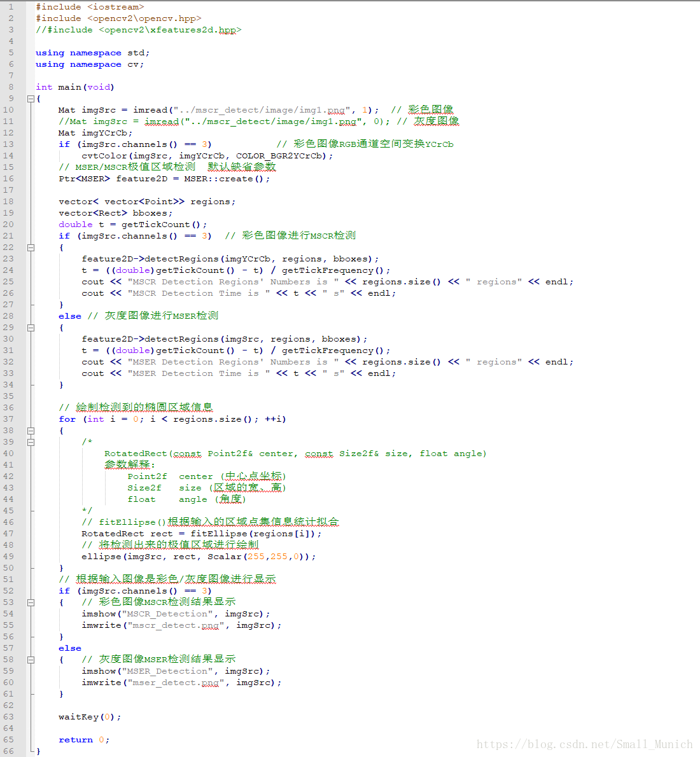Click 'float angle' comment entry on line 44

coord(186,499)
